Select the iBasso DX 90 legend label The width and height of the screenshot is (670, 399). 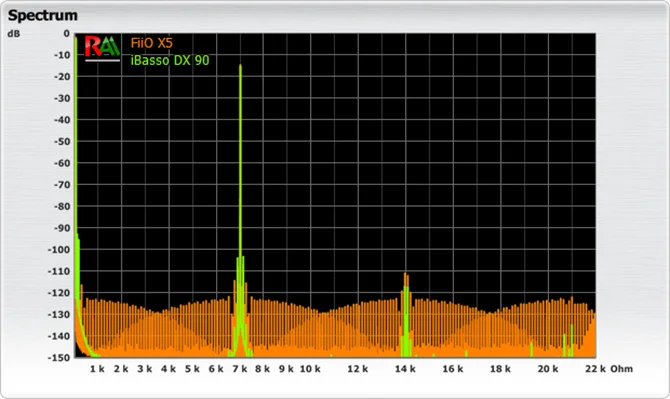(x=170, y=60)
